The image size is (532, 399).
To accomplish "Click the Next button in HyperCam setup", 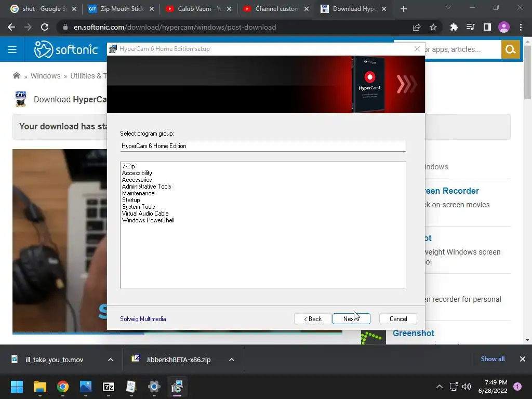I will [351, 318].
